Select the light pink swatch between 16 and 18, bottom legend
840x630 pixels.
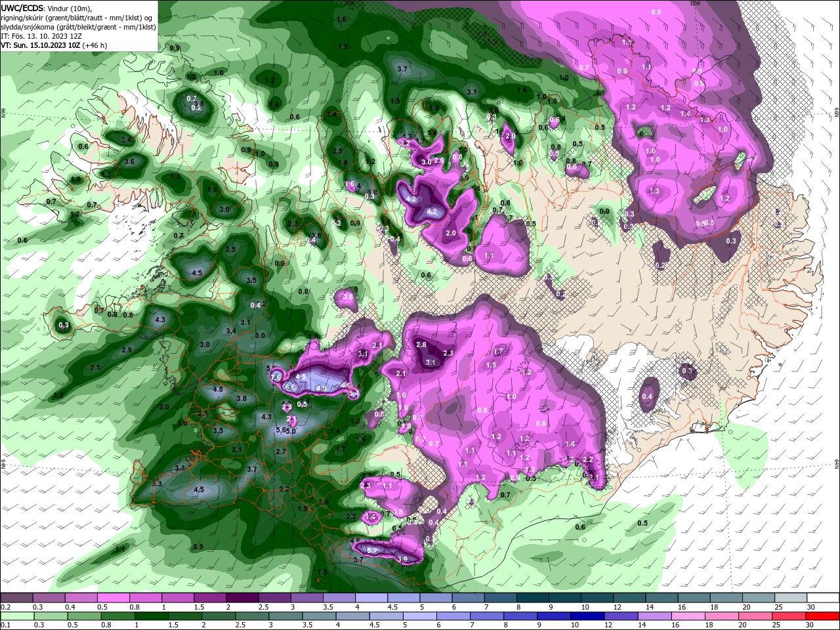(688, 616)
